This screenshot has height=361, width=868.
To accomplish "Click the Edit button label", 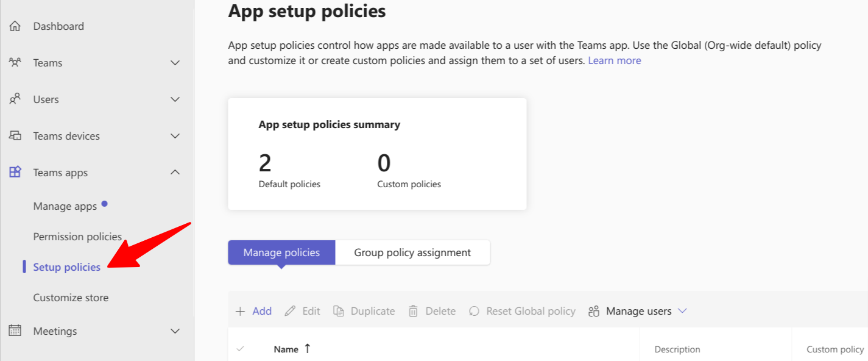I will click(x=311, y=311).
